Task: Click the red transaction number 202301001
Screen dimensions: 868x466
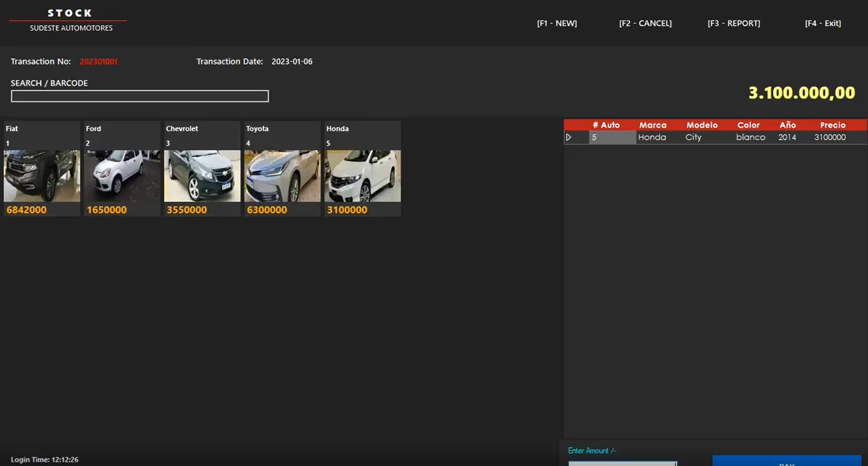Action: (x=99, y=62)
